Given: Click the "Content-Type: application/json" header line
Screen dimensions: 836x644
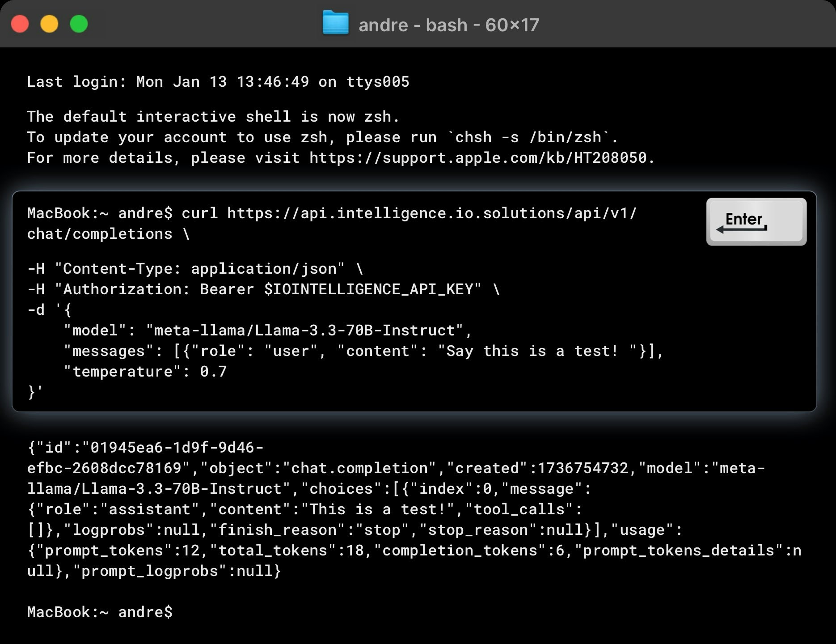Looking at the screenshot, I should click(x=195, y=269).
